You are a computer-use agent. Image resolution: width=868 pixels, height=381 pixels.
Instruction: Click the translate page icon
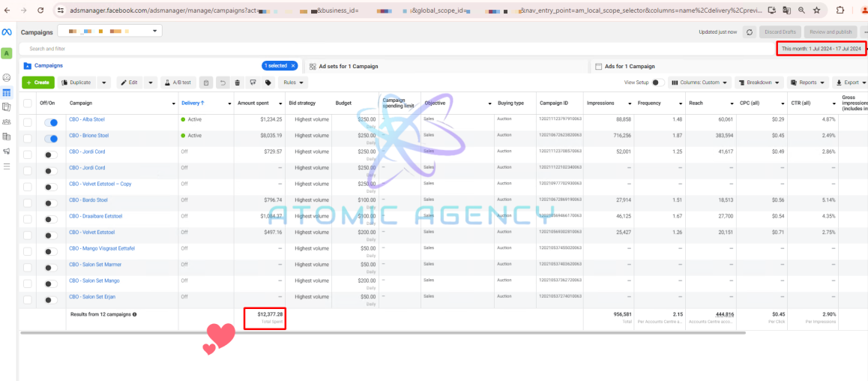click(x=786, y=10)
